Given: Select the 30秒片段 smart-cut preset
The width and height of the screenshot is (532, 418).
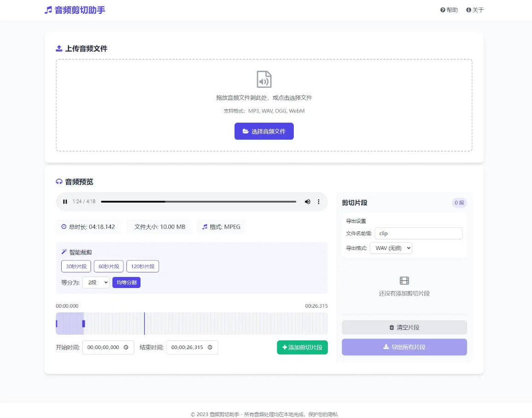Looking at the screenshot, I should pyautogui.click(x=76, y=266).
